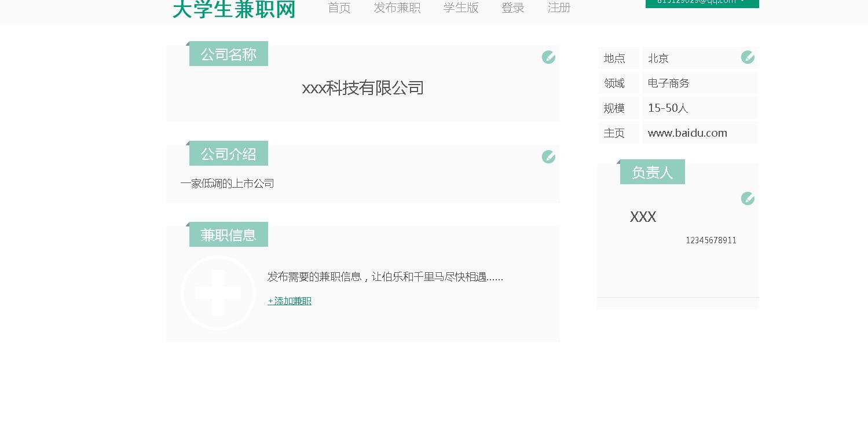The image size is (868, 435).
Task: Select 注册 in the top navigation
Action: coord(559,8)
